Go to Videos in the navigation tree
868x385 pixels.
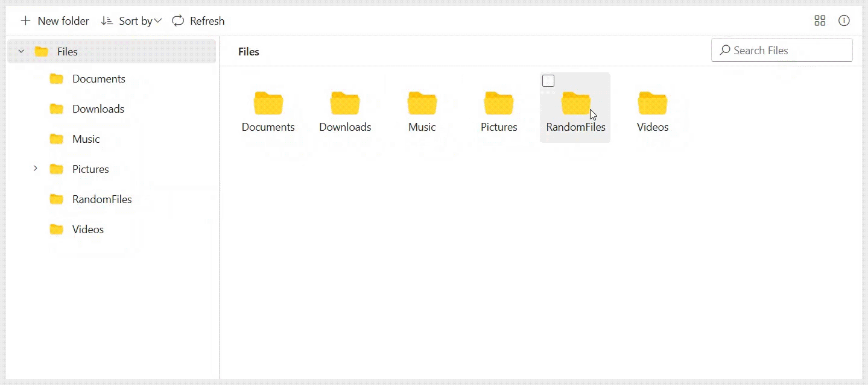(87, 230)
